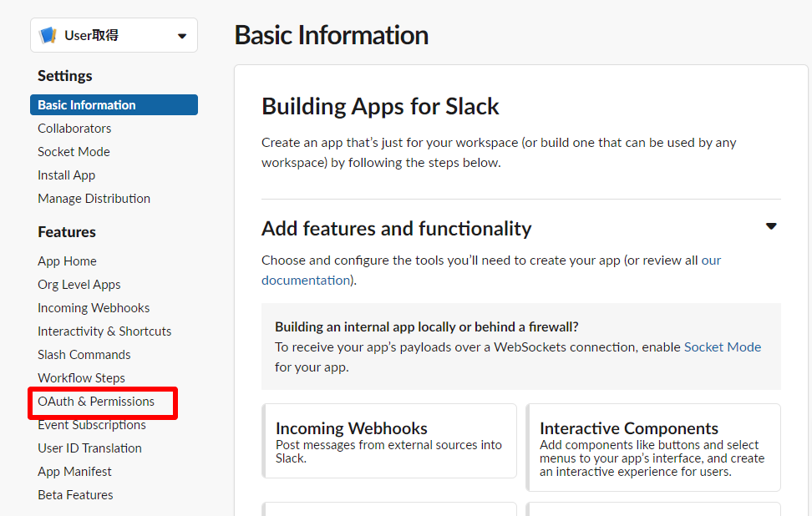812x516 pixels.
Task: Open Incoming Webhooks in the sidebar
Action: point(94,308)
